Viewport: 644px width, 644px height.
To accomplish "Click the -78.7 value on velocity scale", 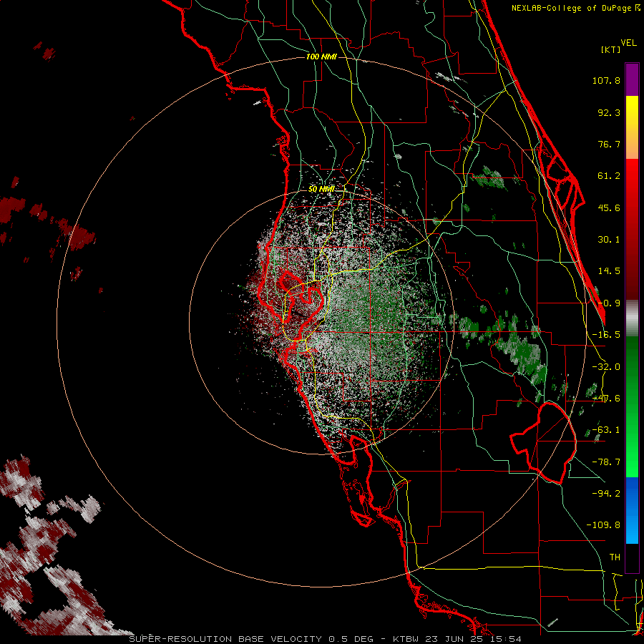I will [606, 462].
